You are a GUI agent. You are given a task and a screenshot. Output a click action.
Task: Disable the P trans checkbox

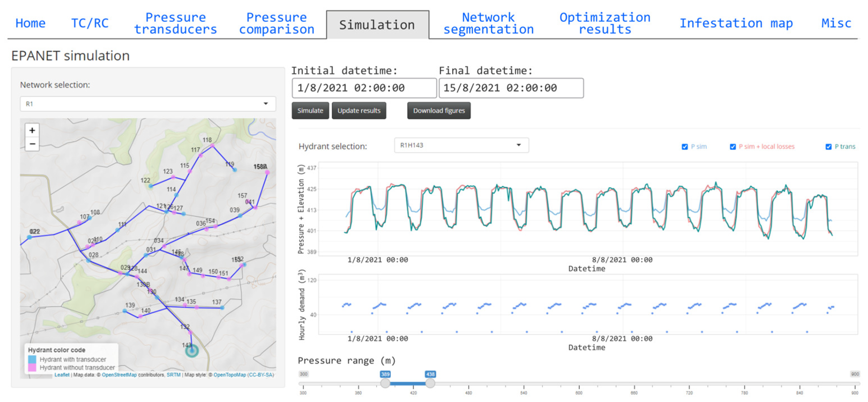(x=828, y=147)
